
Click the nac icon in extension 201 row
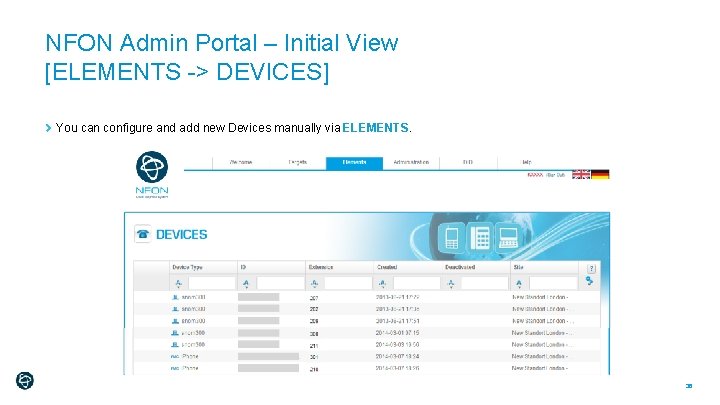tap(175, 356)
